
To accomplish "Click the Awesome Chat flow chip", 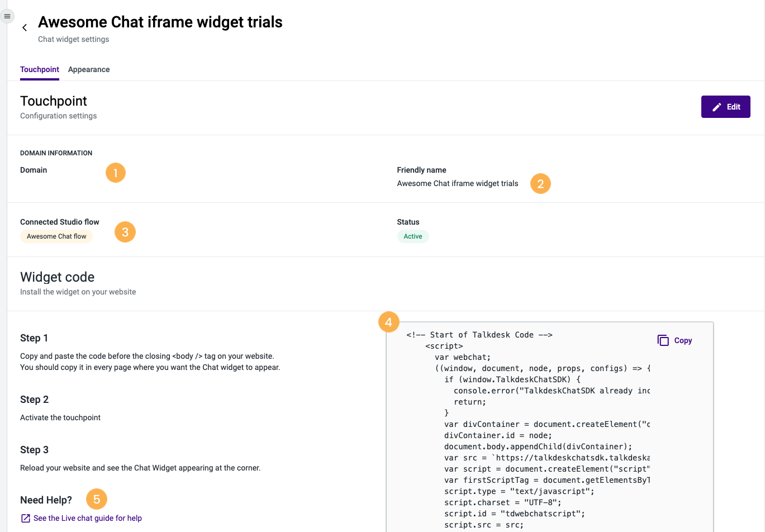I will (x=56, y=236).
